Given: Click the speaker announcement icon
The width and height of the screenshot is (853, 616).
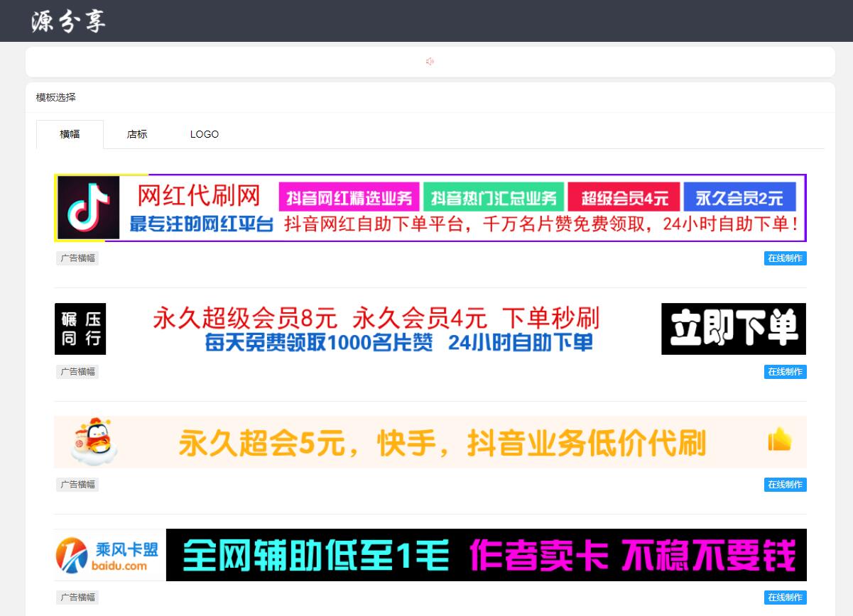Looking at the screenshot, I should pos(430,62).
